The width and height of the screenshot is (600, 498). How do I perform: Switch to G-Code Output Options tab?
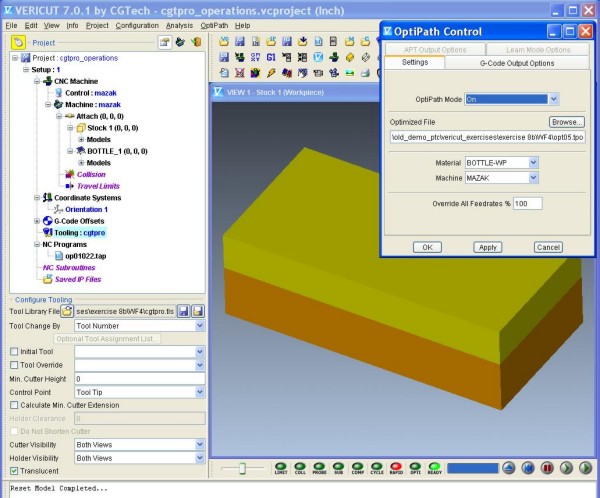pyautogui.click(x=517, y=63)
